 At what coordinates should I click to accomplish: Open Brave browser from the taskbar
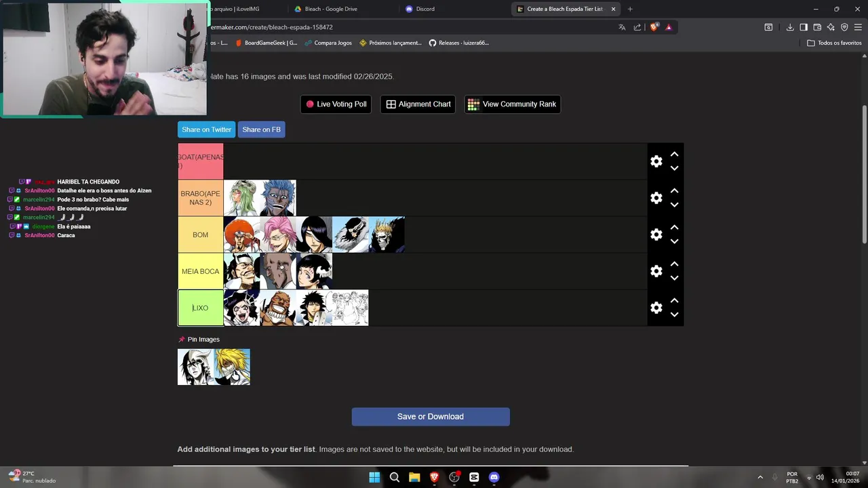[434, 477]
